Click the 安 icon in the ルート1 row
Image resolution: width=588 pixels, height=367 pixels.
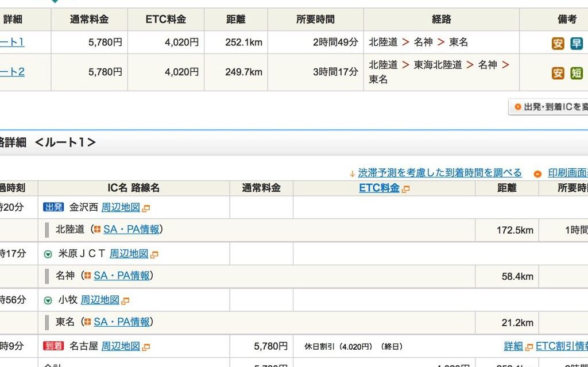(558, 43)
